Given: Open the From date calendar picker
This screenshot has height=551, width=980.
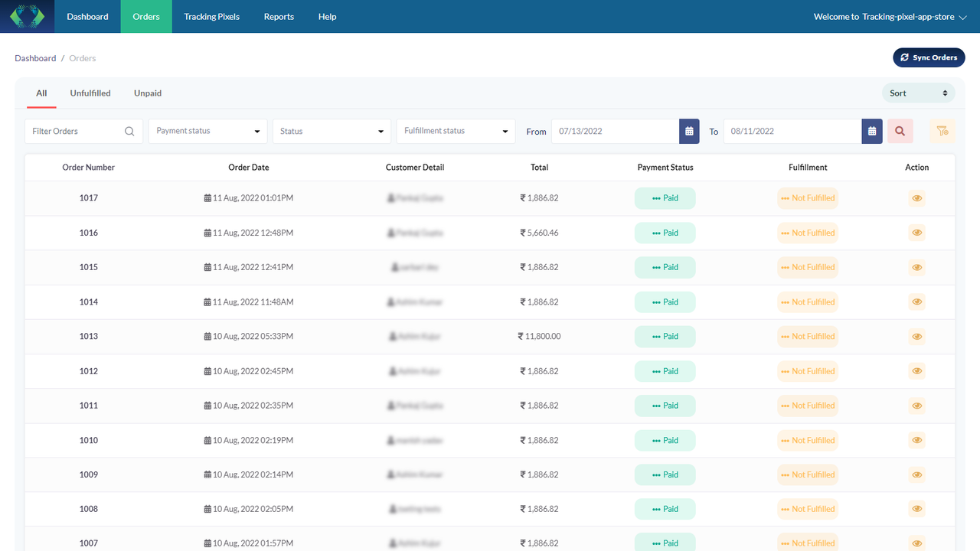Looking at the screenshot, I should 689,131.
